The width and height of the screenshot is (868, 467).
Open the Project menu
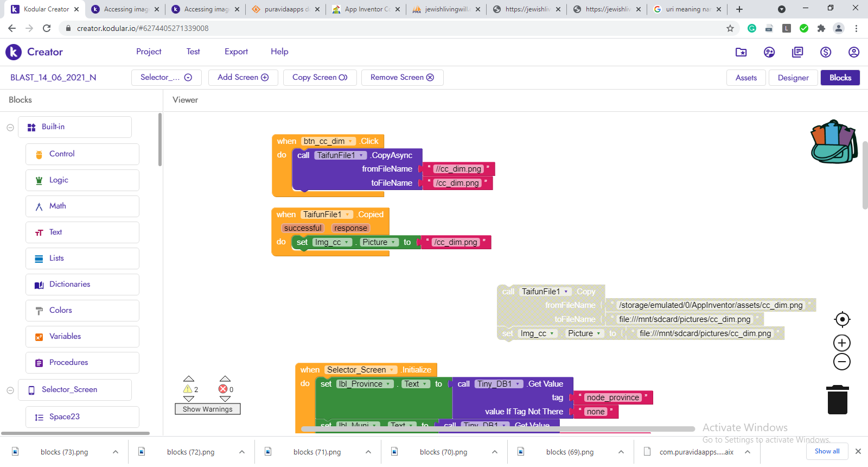[x=149, y=52]
